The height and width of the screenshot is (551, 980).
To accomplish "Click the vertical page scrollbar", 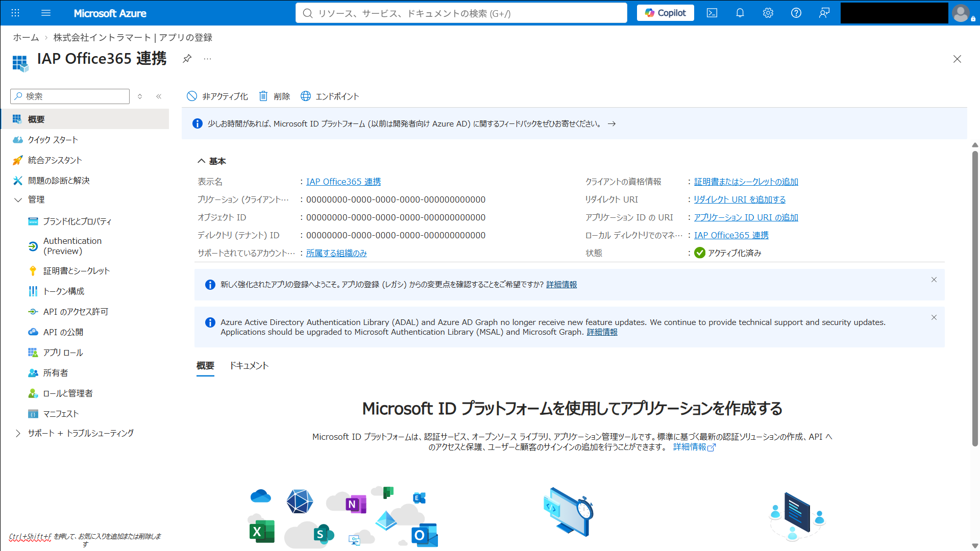I will (x=975, y=298).
